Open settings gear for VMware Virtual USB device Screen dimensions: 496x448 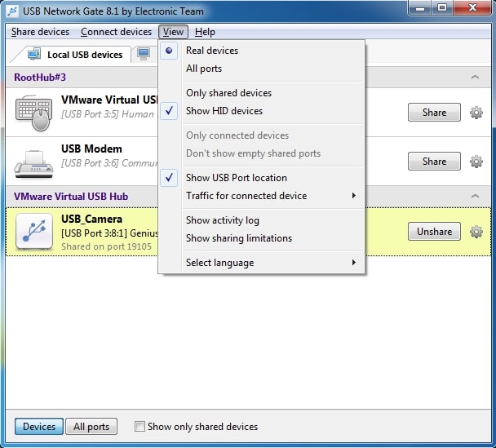pyautogui.click(x=476, y=113)
